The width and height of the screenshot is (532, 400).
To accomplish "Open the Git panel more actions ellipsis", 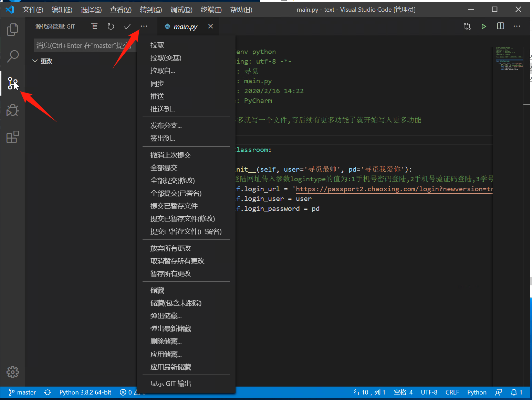I will coord(144,26).
